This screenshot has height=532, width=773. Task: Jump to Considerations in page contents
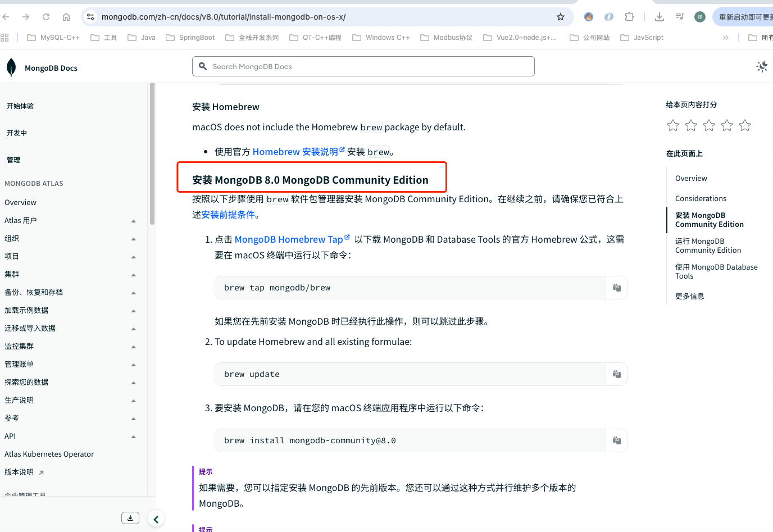click(x=701, y=198)
